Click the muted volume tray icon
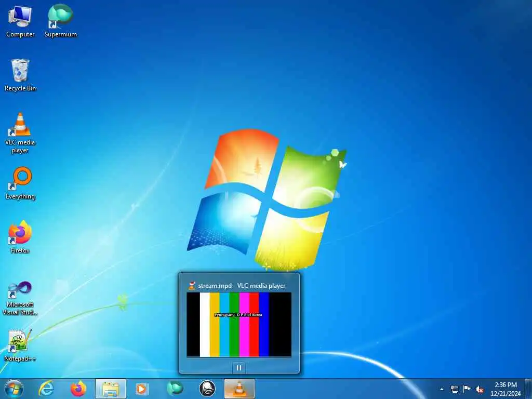The width and height of the screenshot is (532, 399). point(480,389)
